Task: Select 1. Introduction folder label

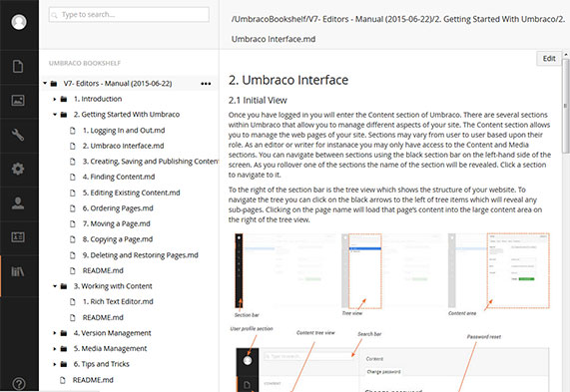Action: (x=98, y=99)
